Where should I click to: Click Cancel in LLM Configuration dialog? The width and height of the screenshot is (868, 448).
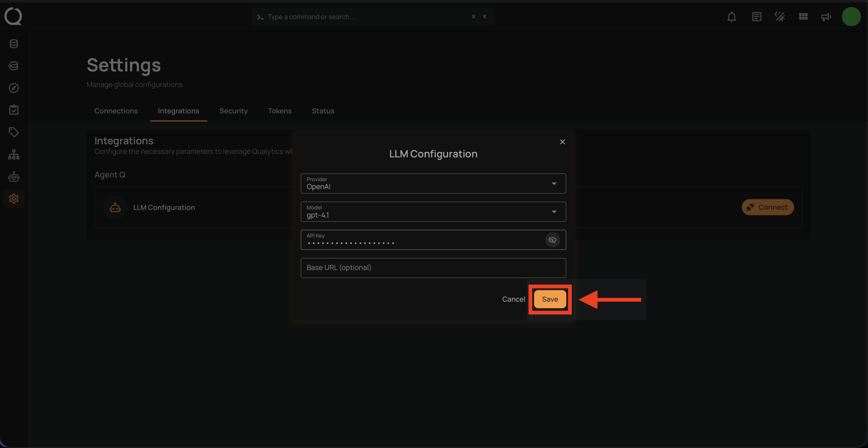pyautogui.click(x=513, y=299)
